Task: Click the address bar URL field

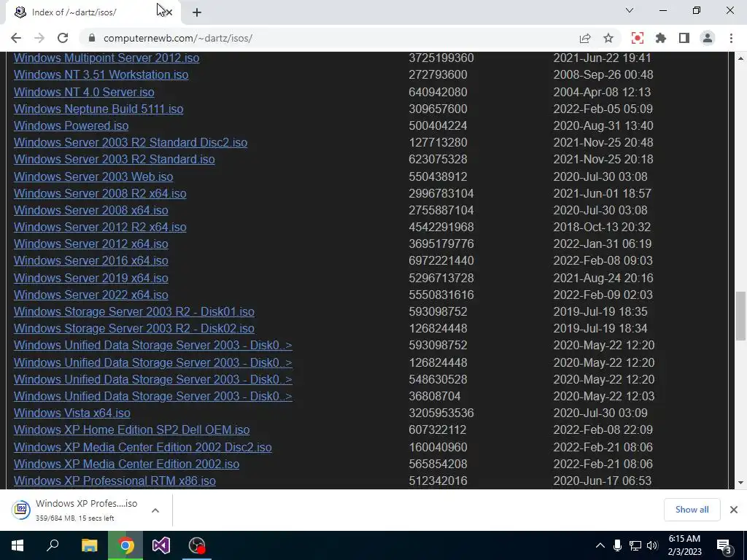Action: pos(333,38)
